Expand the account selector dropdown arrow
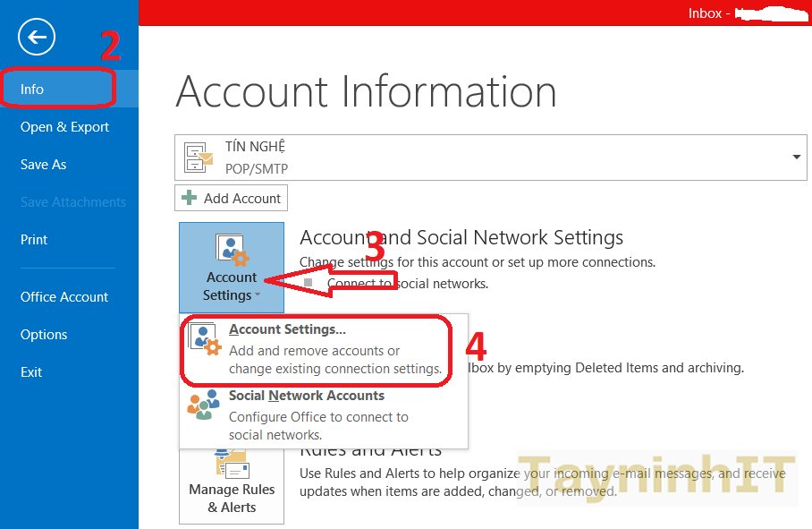This screenshot has height=529, width=812. [796, 158]
